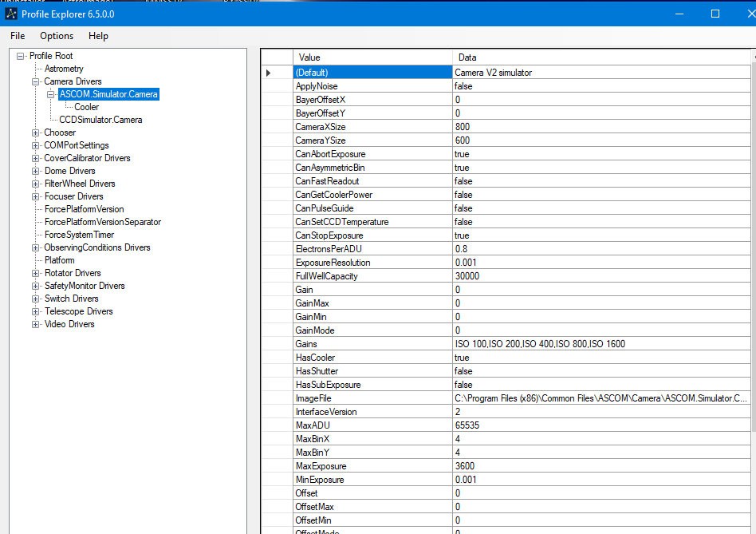Expand the Telescope Drivers node

pos(35,311)
